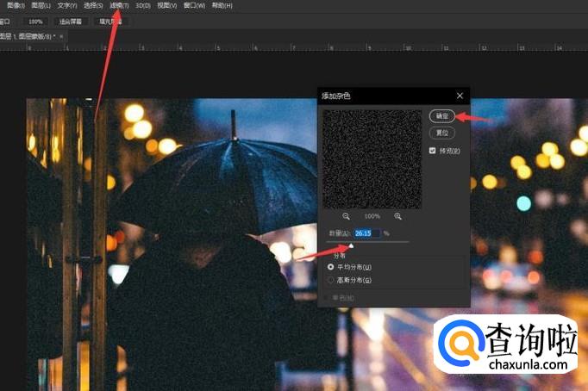Open the 3D(D) menu

tap(142, 5)
